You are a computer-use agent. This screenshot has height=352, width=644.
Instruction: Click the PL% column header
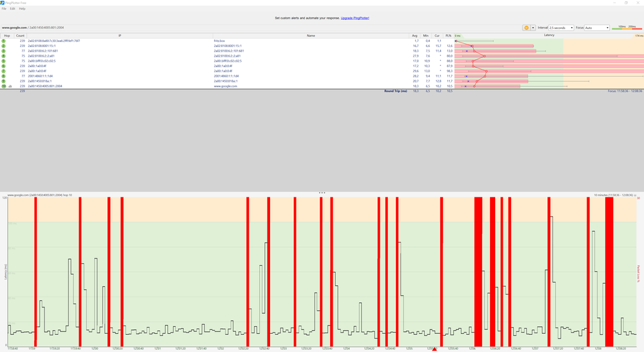[448, 35]
